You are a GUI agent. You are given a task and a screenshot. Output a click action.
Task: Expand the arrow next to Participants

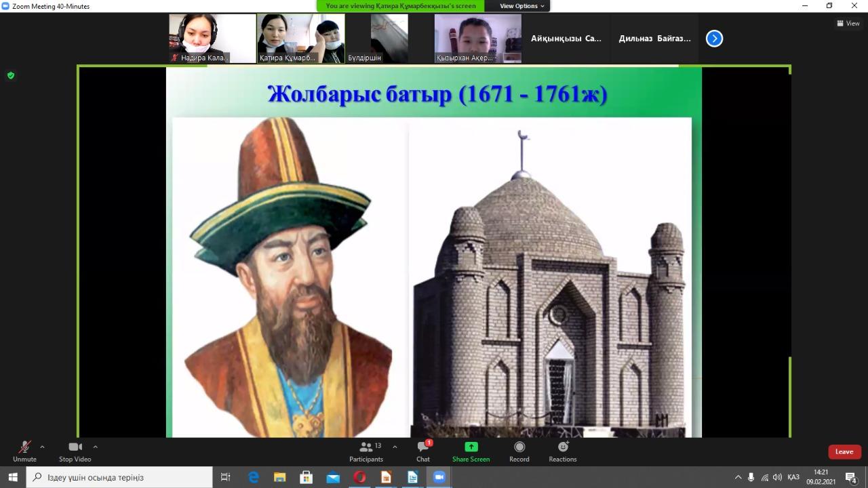[x=395, y=447]
